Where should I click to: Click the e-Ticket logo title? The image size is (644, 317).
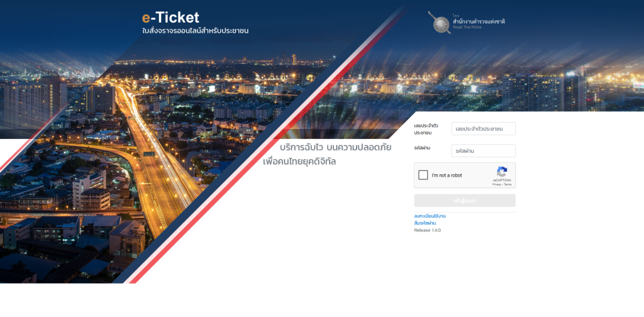(x=170, y=17)
